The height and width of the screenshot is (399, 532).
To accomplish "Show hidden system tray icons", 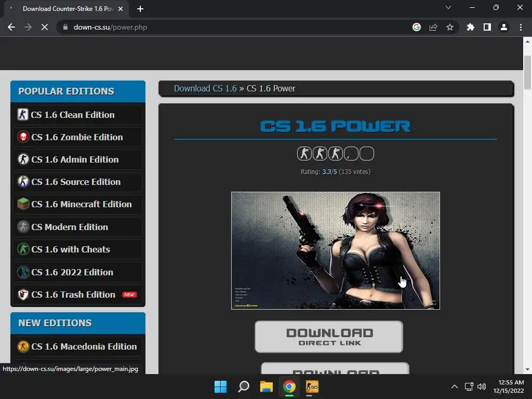I will coord(455,387).
